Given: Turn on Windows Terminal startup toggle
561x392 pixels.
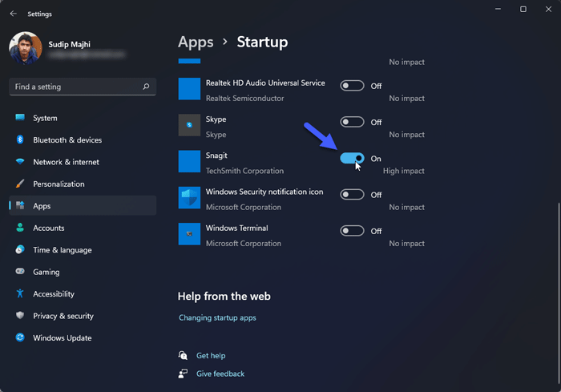Looking at the screenshot, I should point(352,231).
